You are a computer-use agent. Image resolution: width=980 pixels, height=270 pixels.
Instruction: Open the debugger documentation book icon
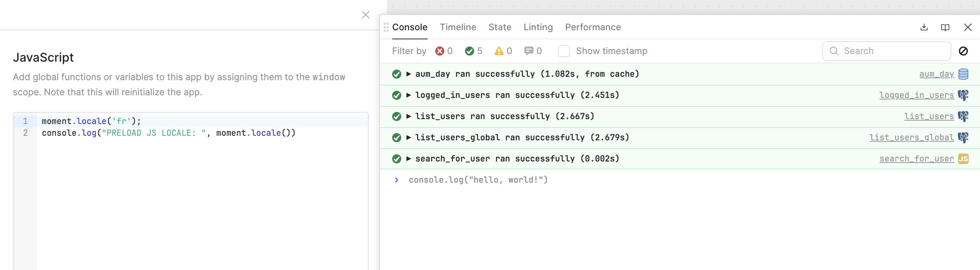coord(945,28)
